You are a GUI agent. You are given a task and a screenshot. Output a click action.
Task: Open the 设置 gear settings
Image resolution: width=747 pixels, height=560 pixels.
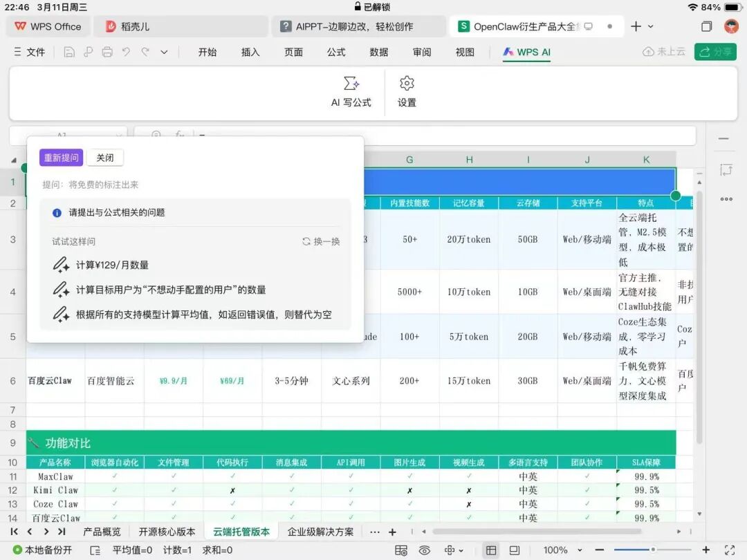click(407, 91)
